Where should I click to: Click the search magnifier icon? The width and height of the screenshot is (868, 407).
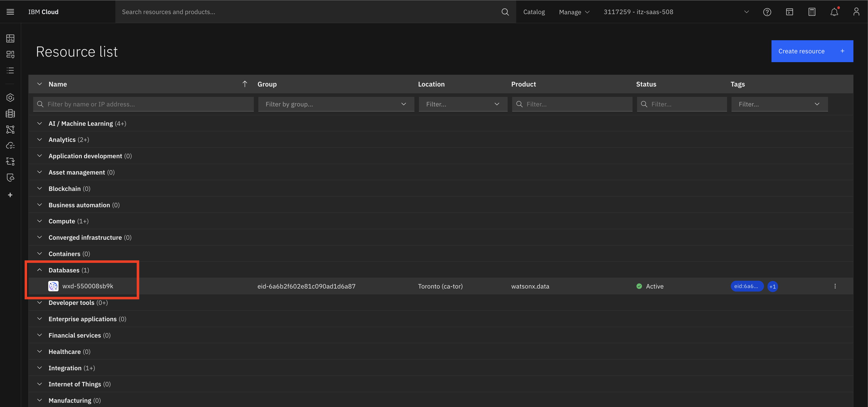point(505,12)
